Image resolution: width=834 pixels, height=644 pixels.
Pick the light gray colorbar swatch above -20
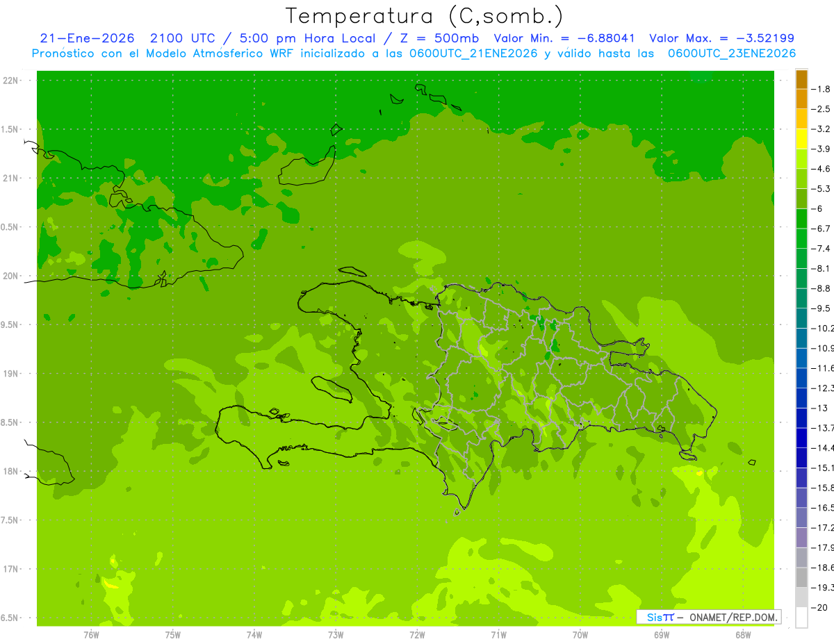801,597
